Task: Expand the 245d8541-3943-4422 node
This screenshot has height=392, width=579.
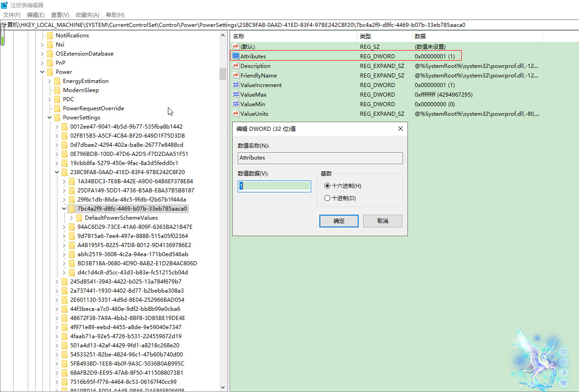Action: (x=57, y=281)
